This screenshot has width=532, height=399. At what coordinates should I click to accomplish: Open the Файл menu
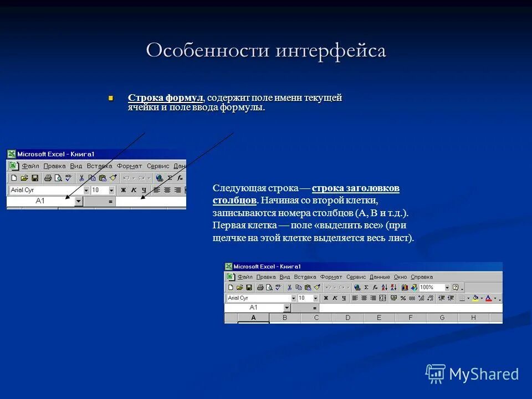(244, 277)
